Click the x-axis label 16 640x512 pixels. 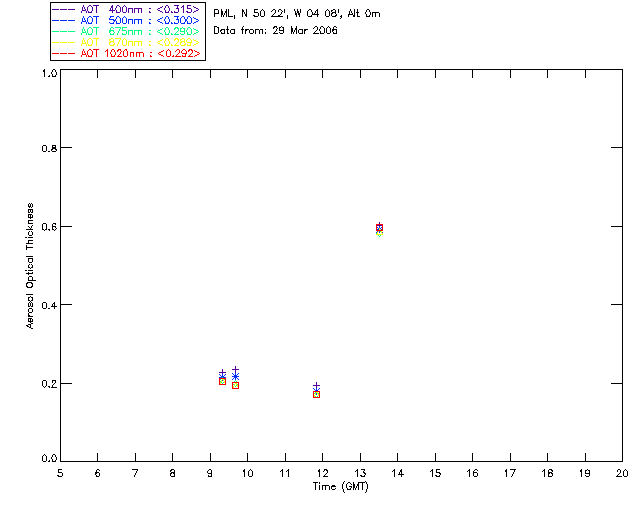coord(472,473)
